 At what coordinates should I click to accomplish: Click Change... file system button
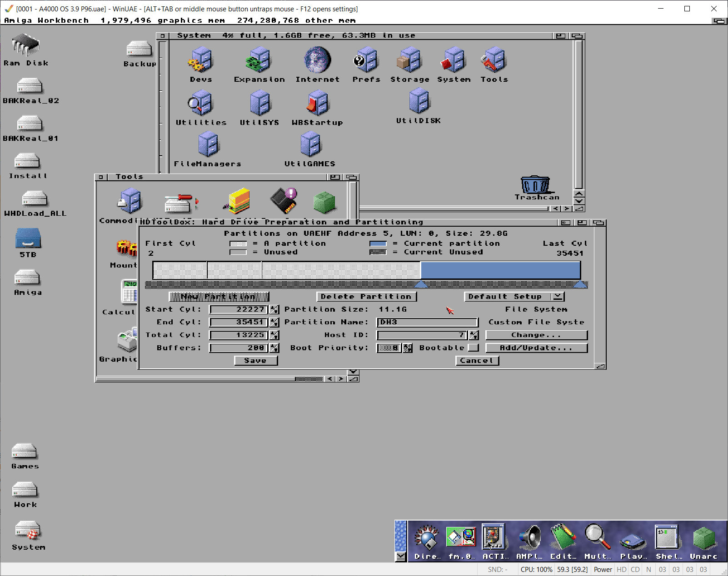(536, 335)
